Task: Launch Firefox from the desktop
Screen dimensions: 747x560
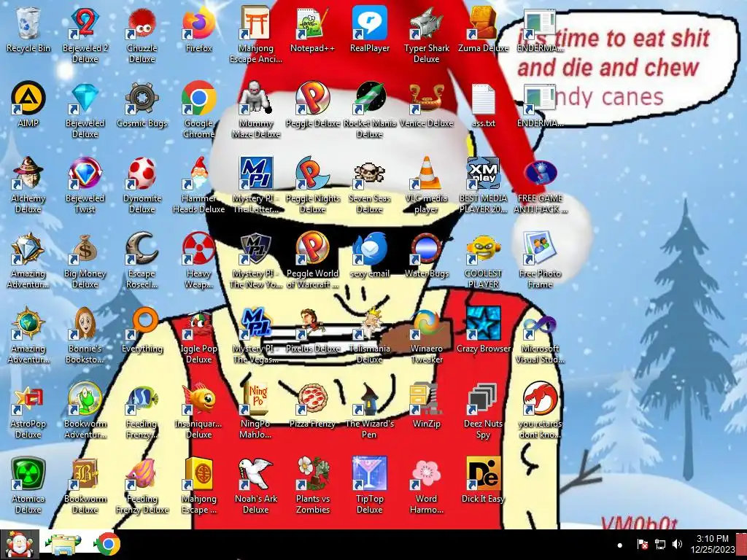Action: [198, 24]
